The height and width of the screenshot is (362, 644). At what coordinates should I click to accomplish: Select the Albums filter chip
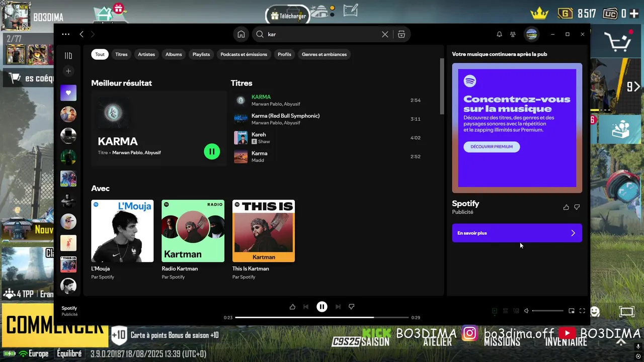click(x=174, y=54)
